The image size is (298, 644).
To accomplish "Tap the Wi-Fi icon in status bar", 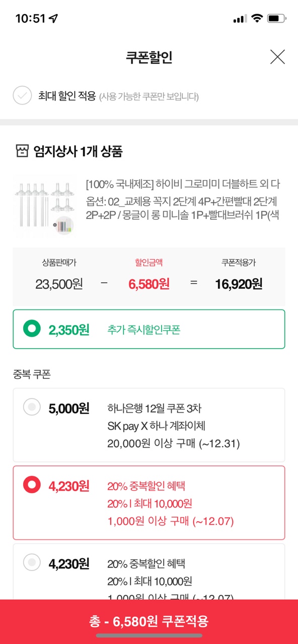I will 257,19.
